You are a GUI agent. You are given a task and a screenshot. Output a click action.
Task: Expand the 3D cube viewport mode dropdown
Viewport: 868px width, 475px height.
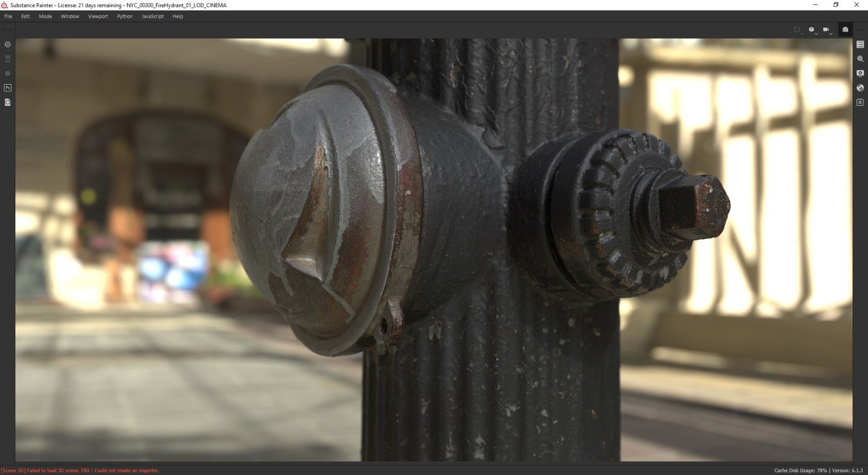point(813,30)
